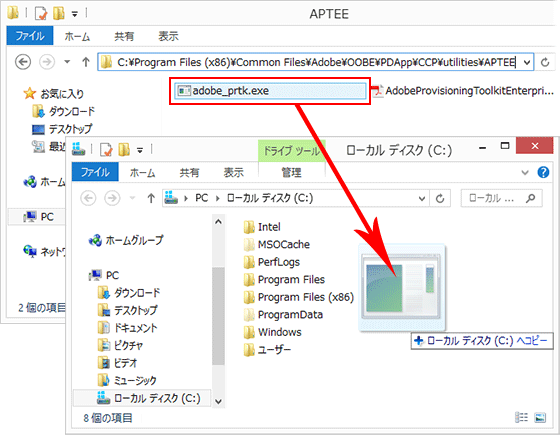Viewport: 560px width, 435px height.
Task: Open Help icon in ローカル ディスク window
Action: (x=543, y=172)
